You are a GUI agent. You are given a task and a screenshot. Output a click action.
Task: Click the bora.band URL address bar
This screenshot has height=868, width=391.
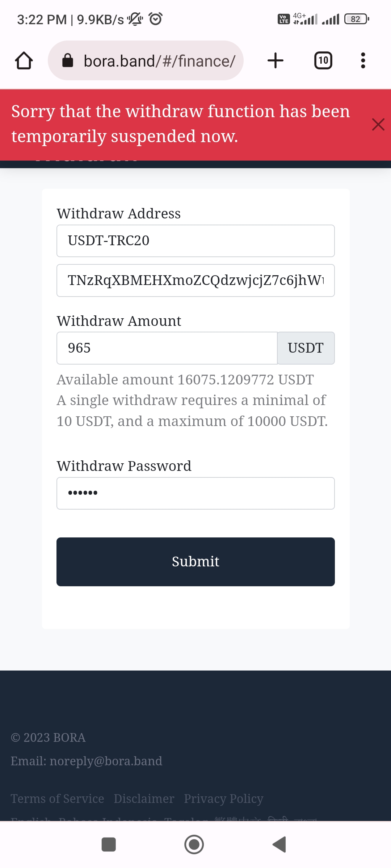159,61
